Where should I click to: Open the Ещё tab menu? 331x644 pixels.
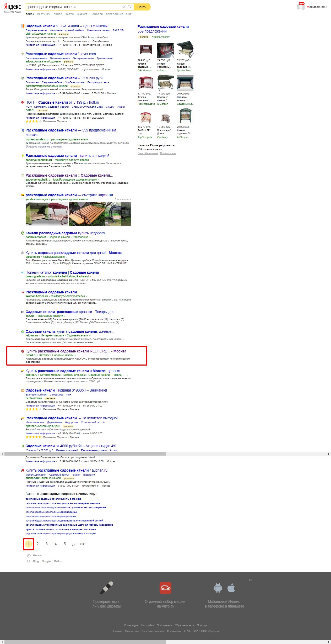[x=129, y=14]
